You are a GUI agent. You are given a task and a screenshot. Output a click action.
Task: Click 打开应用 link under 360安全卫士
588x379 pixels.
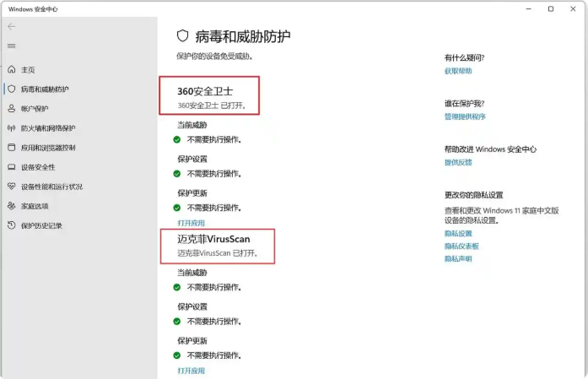coord(191,223)
